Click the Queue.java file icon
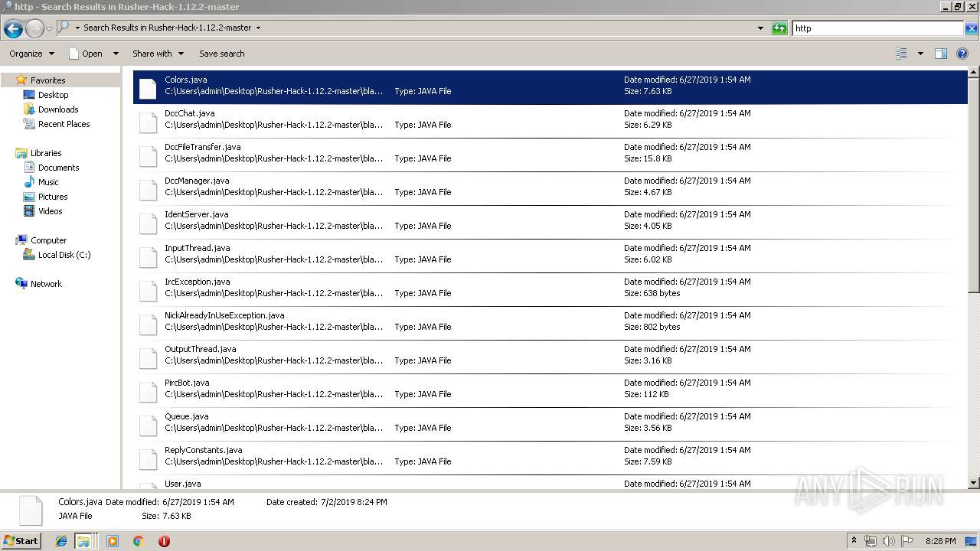This screenshot has width=980, height=551. pos(148,425)
